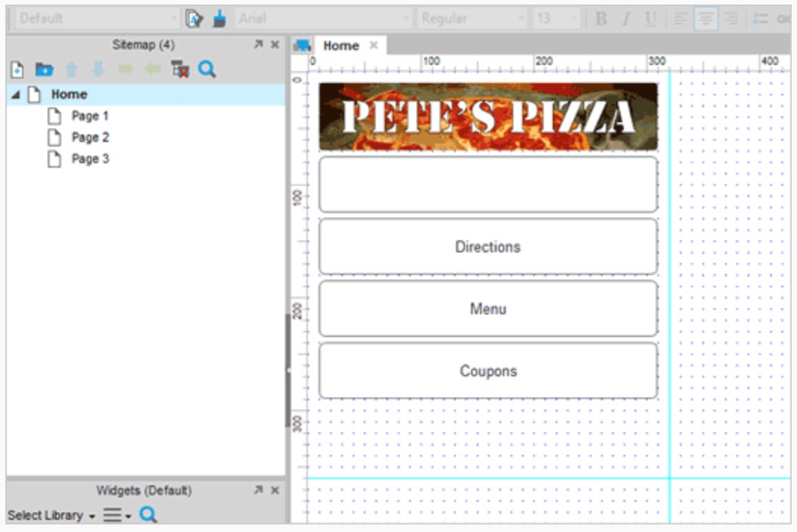Select the Coupons button widget

pyautogui.click(x=488, y=371)
